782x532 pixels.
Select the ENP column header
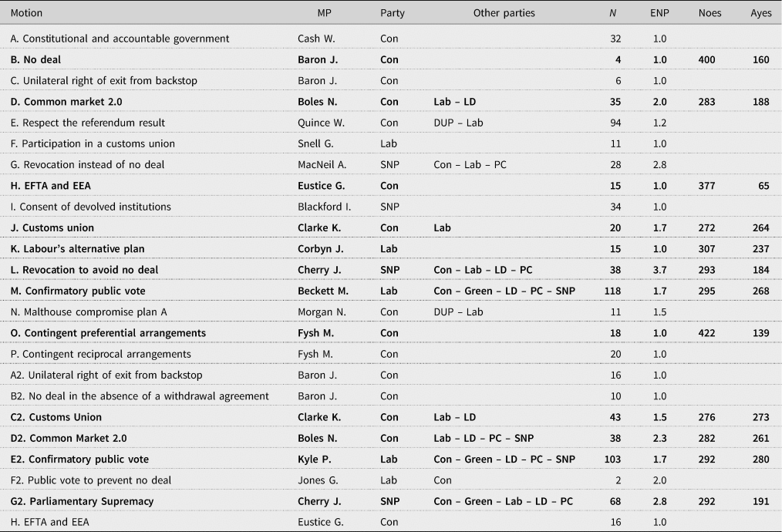(x=659, y=13)
